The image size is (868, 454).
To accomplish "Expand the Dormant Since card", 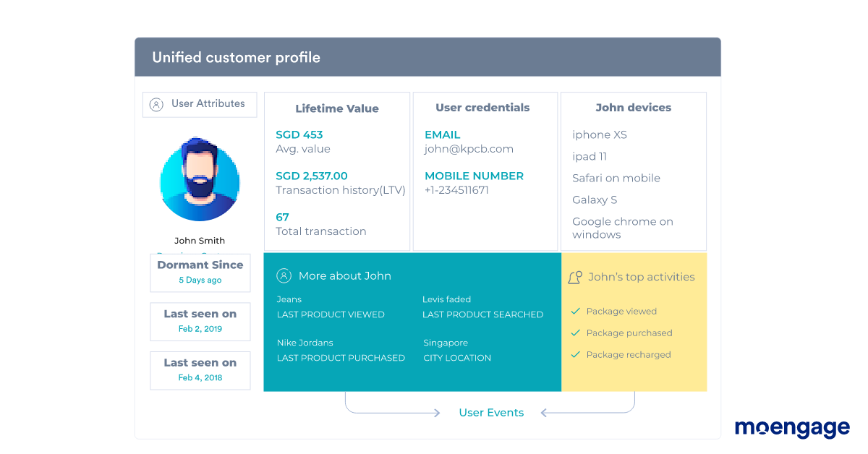I will point(200,273).
